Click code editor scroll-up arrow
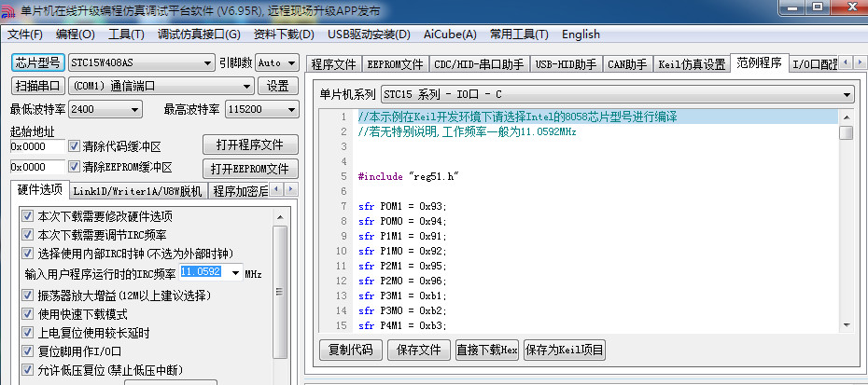This screenshot has width=868, height=385. (846, 117)
